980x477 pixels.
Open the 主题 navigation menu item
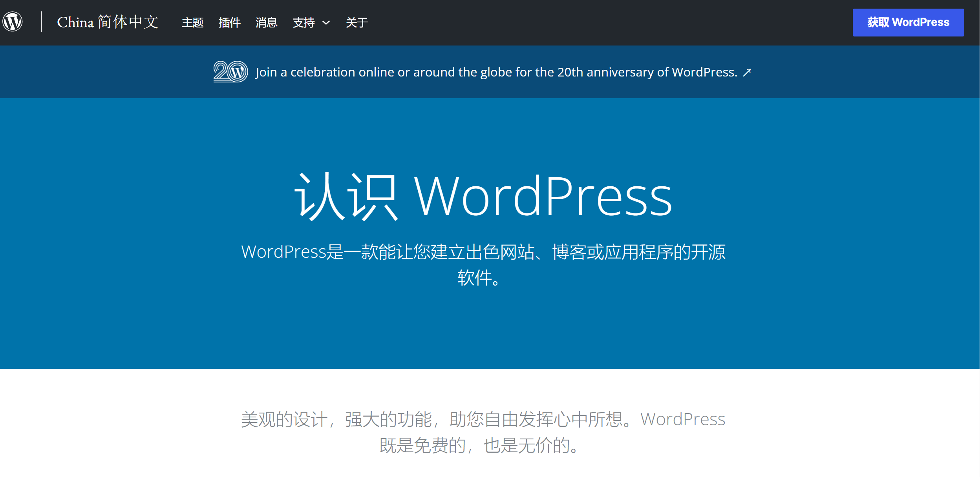(x=192, y=23)
